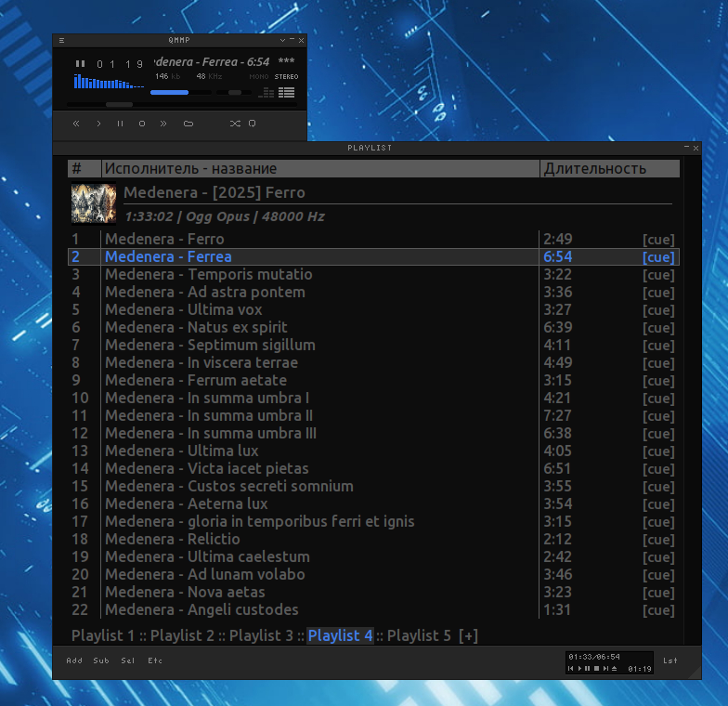Image resolution: width=728 pixels, height=706 pixels.
Task: Skip to next track in QMMP player
Action: pos(163,124)
